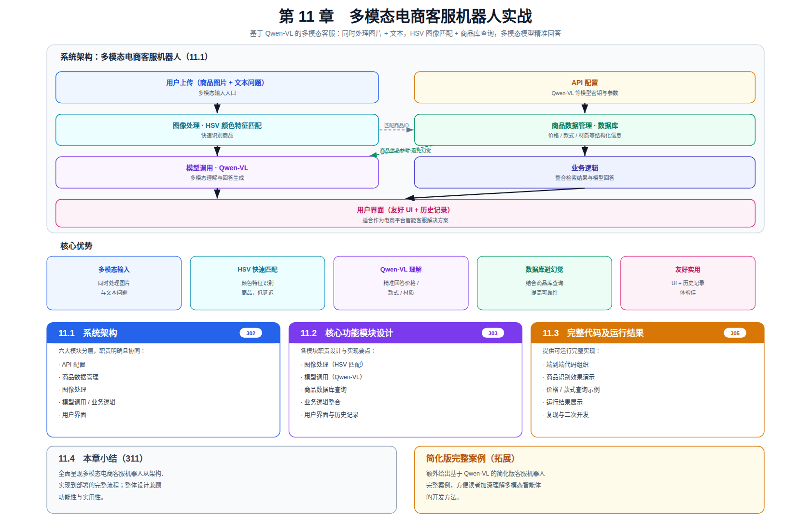Screen dimensions: 811x532
Task: Click the list item 运行结果展示
Action: coord(563,402)
